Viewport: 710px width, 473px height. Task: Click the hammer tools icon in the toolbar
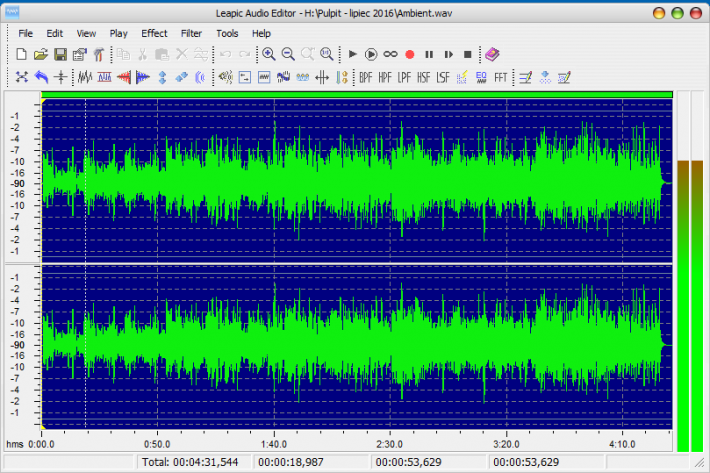(x=99, y=55)
